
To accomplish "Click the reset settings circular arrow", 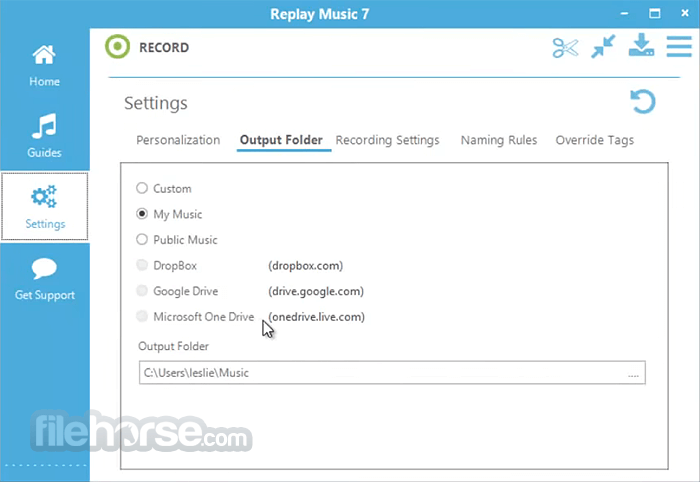I will click(x=643, y=102).
